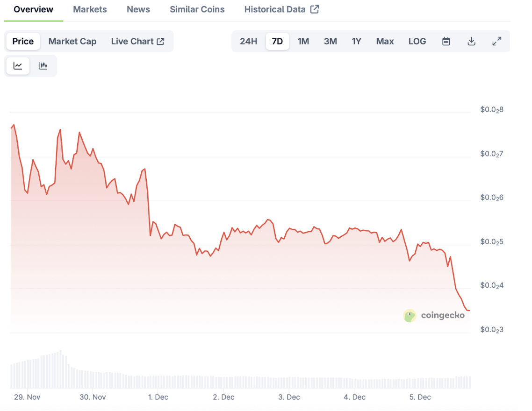
Task: Open the Similar Coins tab
Action: (197, 9)
